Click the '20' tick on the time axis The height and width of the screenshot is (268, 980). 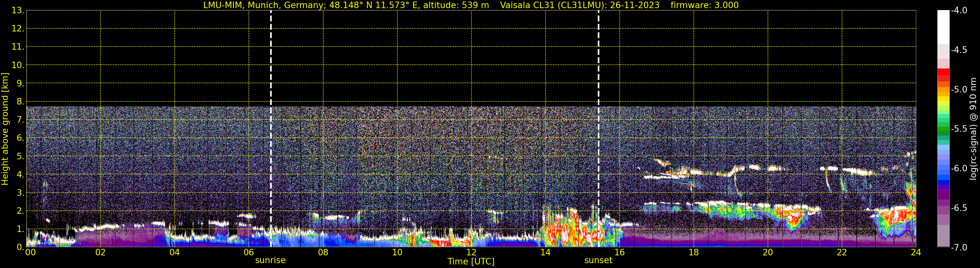click(x=768, y=252)
